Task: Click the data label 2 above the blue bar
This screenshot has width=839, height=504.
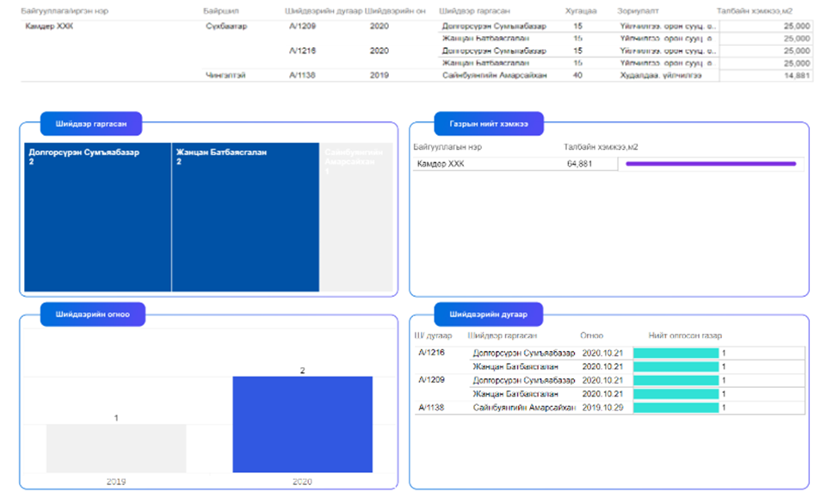Action: 302,370
